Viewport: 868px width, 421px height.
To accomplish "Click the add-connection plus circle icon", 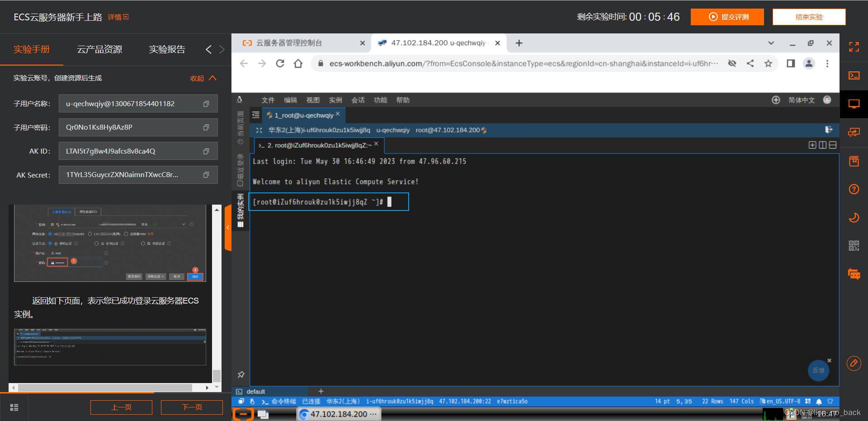I will coord(776,100).
